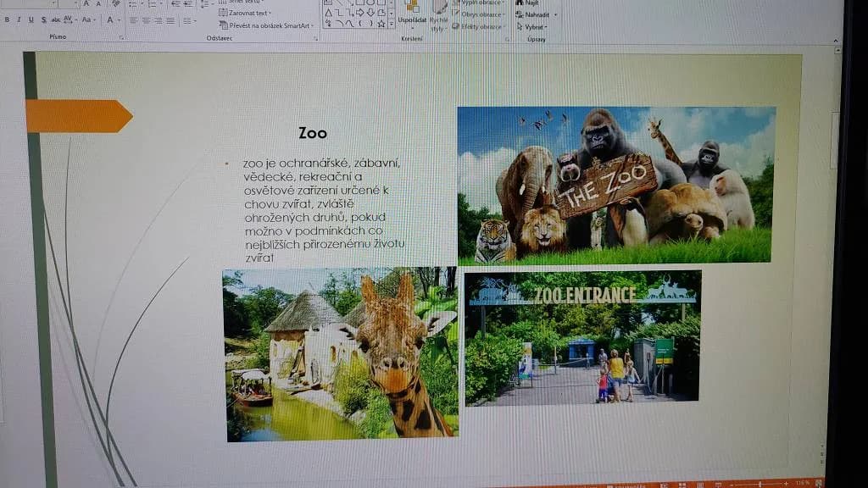Select the elbow connector shape in the gallery
The width and height of the screenshot is (868, 488).
pyautogui.click(x=339, y=12)
